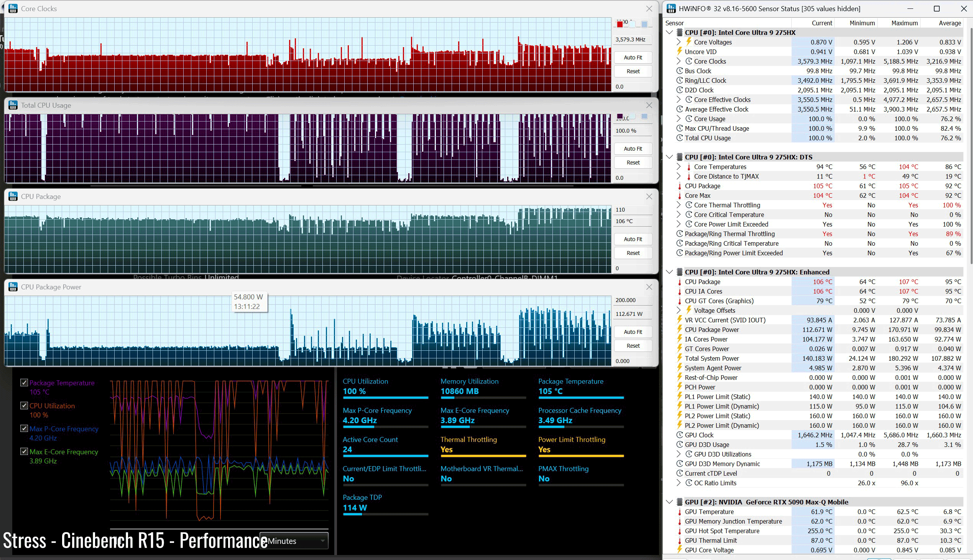Expand the Core Effective Clocks row

(x=679, y=100)
